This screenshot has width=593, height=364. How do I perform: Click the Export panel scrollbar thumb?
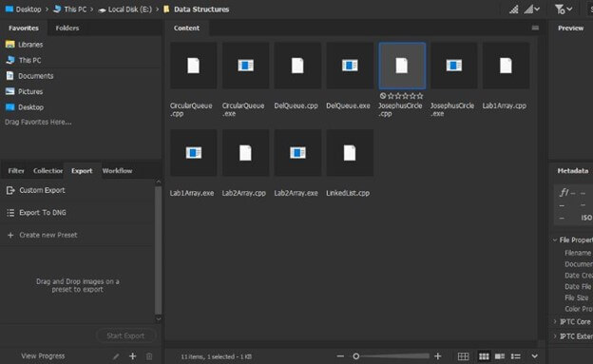click(158, 250)
